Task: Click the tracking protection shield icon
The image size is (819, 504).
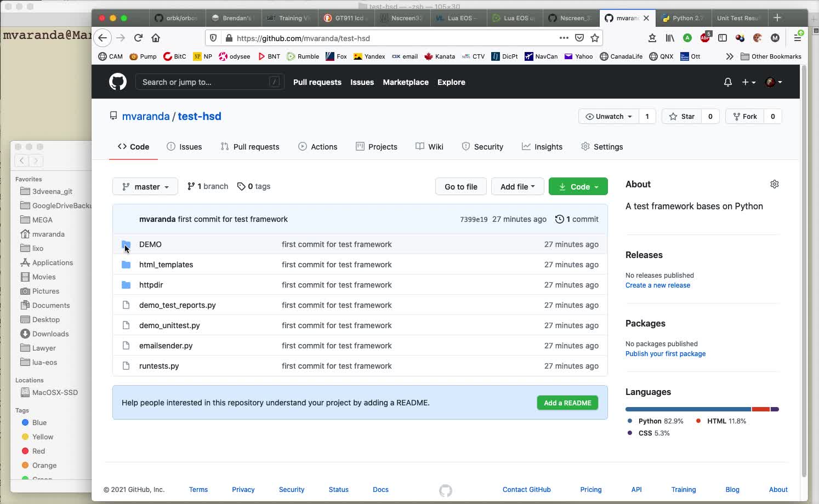Action: click(x=213, y=38)
